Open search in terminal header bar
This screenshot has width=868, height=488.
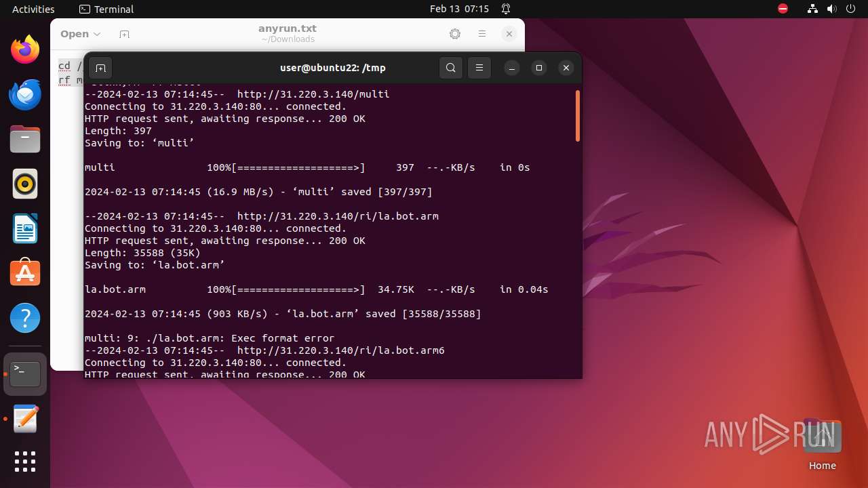451,68
